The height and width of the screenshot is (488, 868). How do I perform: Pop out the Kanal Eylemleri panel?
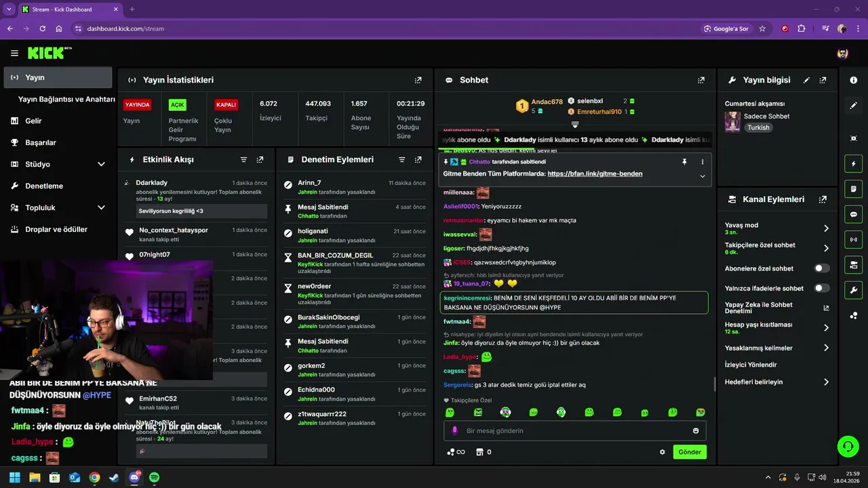tap(823, 199)
